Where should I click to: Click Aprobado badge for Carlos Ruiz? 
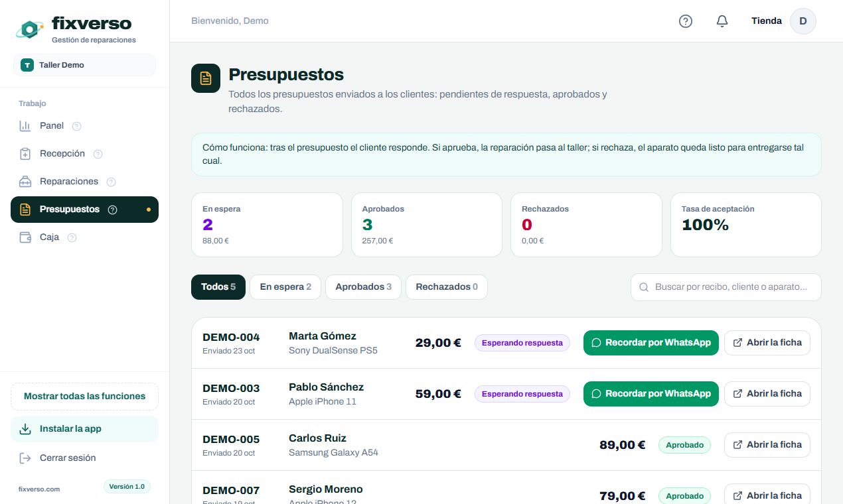coord(684,445)
